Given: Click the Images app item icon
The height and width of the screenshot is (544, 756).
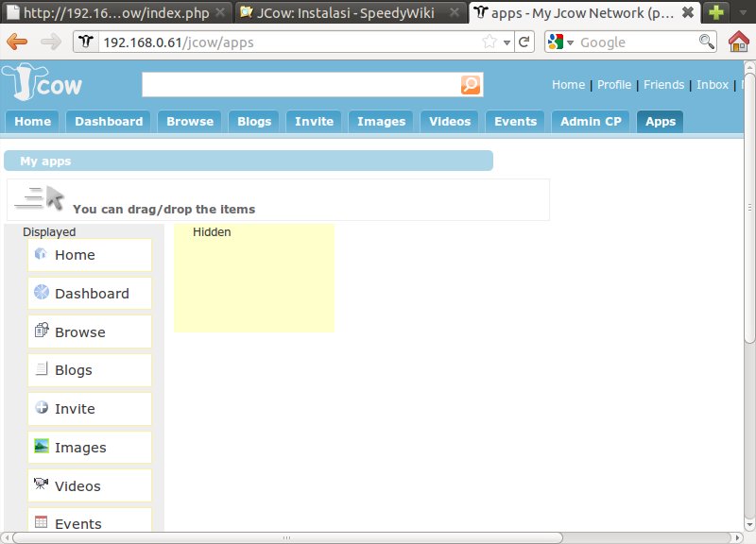Looking at the screenshot, I should [42, 446].
